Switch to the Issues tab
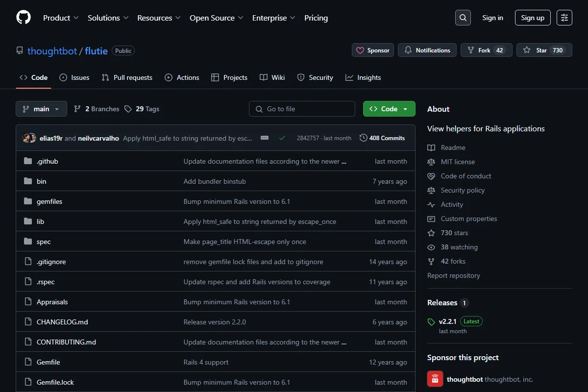The image size is (588, 392). tap(74, 77)
